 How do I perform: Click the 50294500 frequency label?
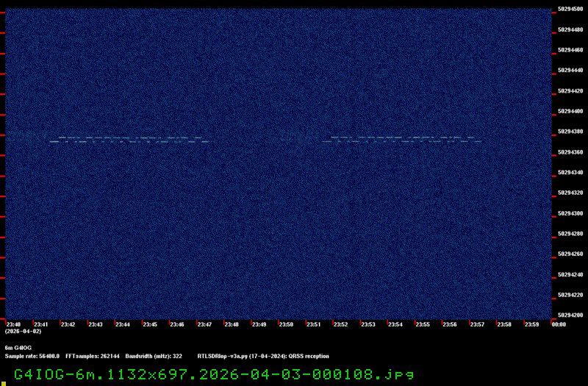(x=570, y=9)
